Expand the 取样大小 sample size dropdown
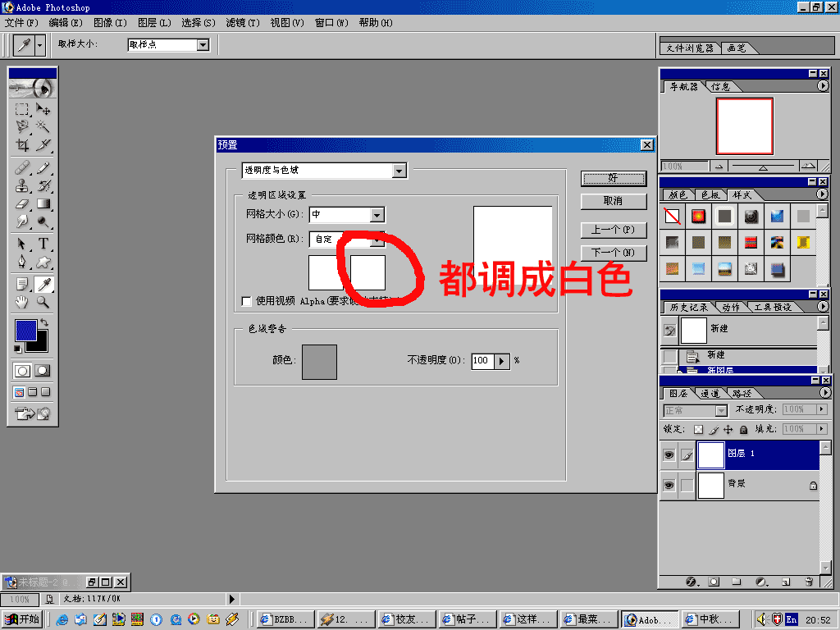The height and width of the screenshot is (630, 840). pyautogui.click(x=203, y=45)
